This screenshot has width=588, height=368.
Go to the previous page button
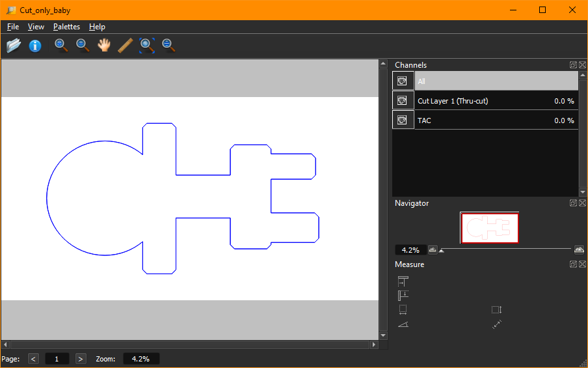(x=34, y=359)
